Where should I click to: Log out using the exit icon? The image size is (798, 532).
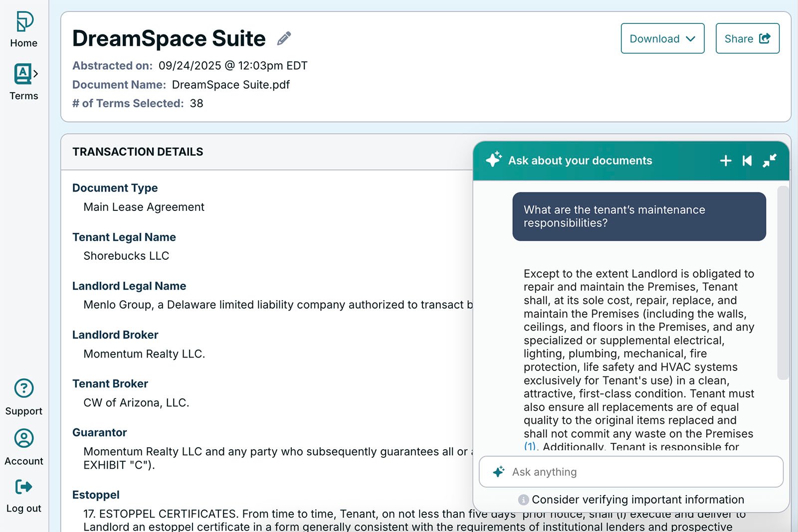pyautogui.click(x=23, y=487)
